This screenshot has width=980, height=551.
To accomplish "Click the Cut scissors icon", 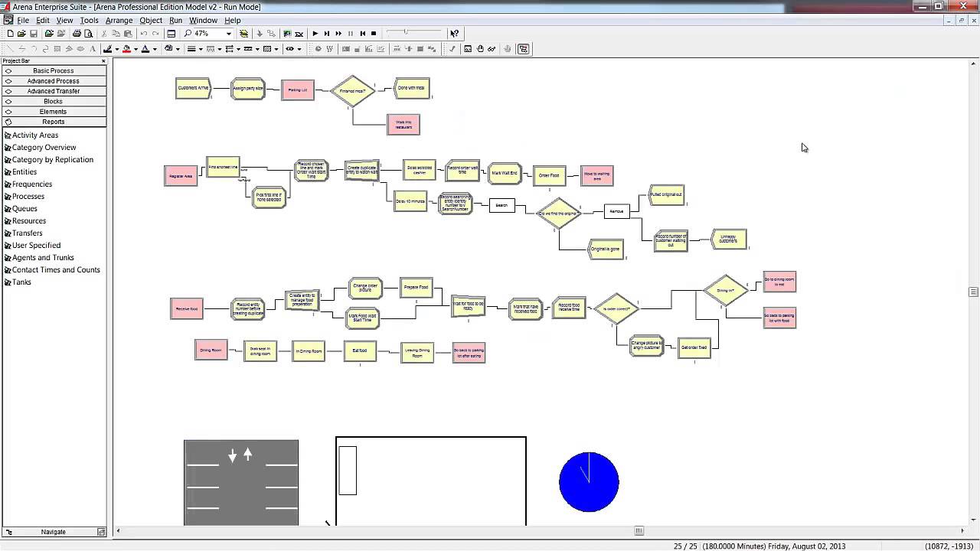I will [104, 34].
